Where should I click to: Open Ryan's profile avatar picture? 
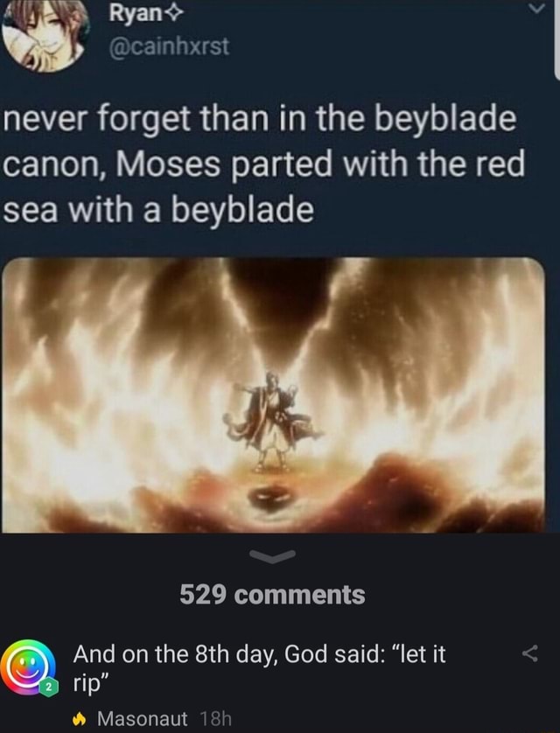44,32
